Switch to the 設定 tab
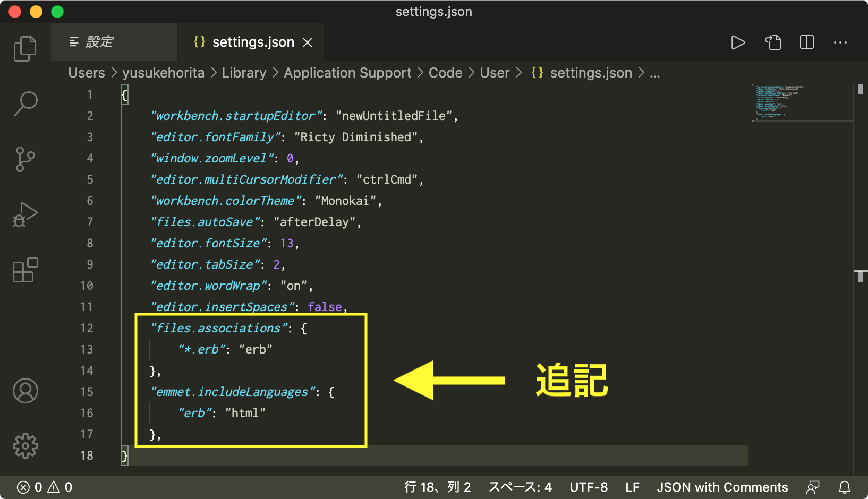868x499 pixels. pyautogui.click(x=113, y=41)
